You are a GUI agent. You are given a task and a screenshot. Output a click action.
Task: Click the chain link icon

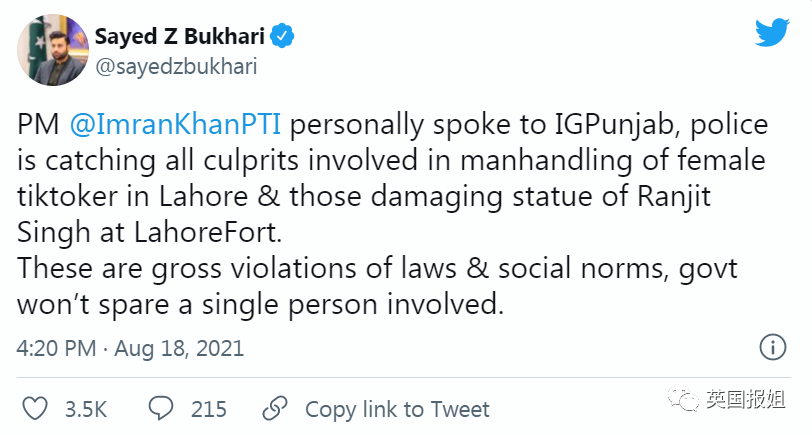273,408
